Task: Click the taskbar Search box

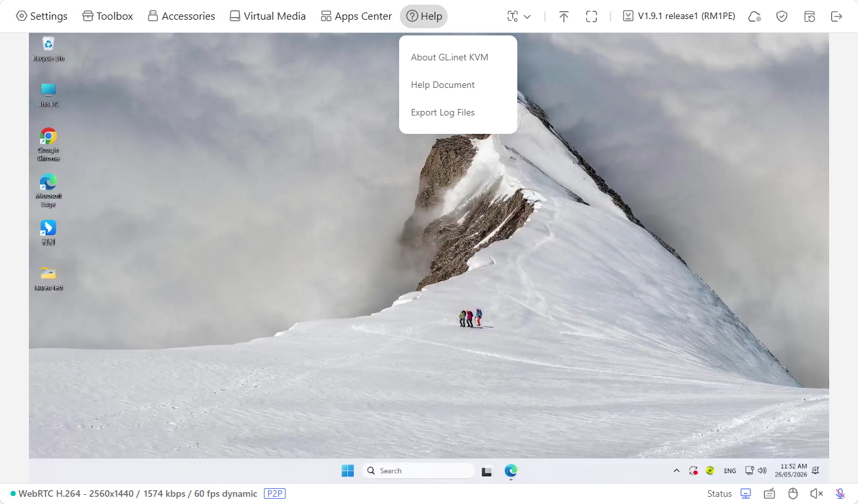Action: pos(418,471)
